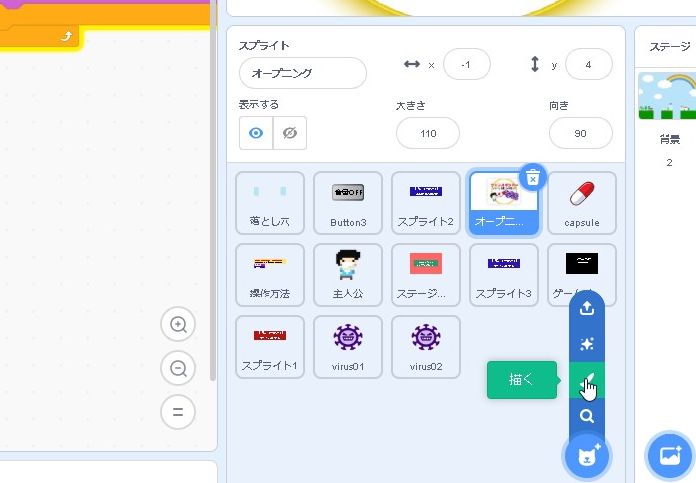Reset workspace zoom with equals button

(178, 412)
